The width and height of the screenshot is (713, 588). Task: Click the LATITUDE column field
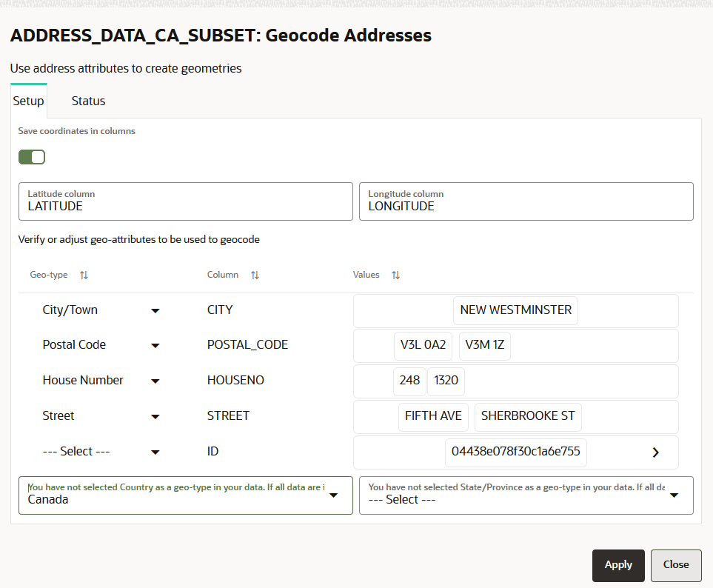click(x=185, y=201)
